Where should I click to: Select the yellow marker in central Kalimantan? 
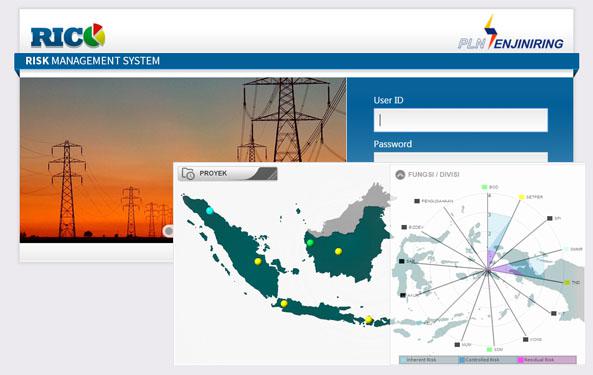click(338, 251)
